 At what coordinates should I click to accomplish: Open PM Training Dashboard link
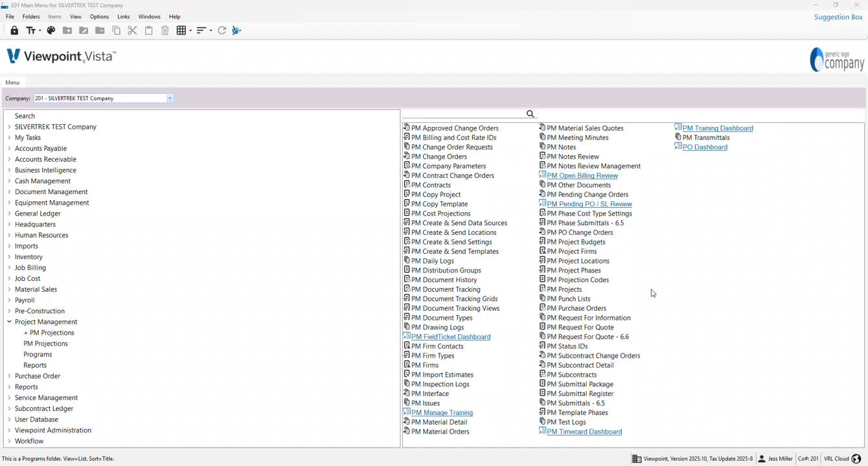click(718, 128)
